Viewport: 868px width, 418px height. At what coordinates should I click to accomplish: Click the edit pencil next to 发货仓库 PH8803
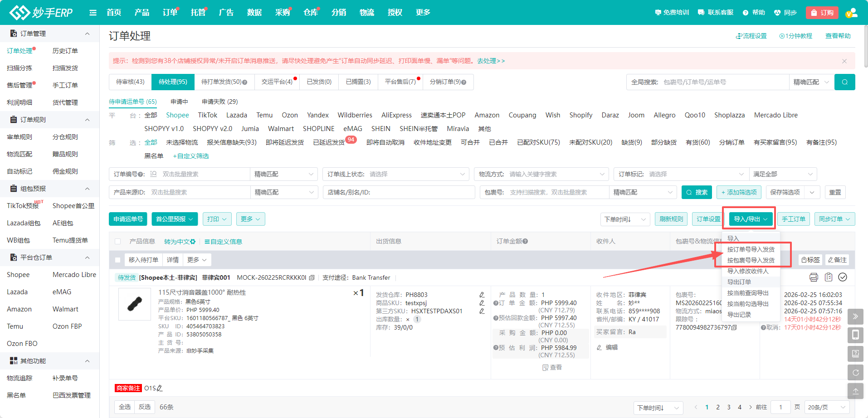482,295
